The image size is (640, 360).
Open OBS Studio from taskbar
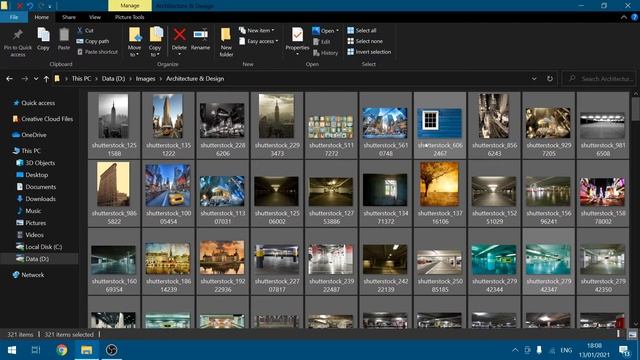[111, 350]
